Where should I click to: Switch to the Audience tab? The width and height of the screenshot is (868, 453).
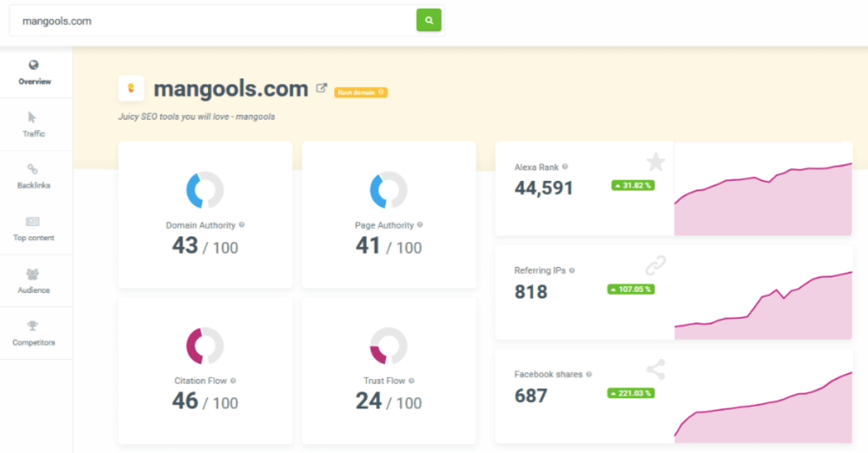[34, 281]
